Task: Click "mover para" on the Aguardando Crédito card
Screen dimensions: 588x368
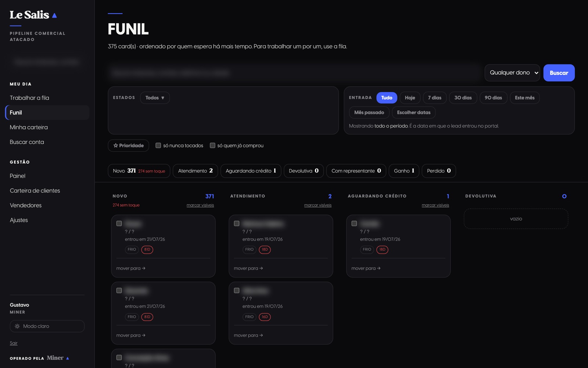Action: 366,268
